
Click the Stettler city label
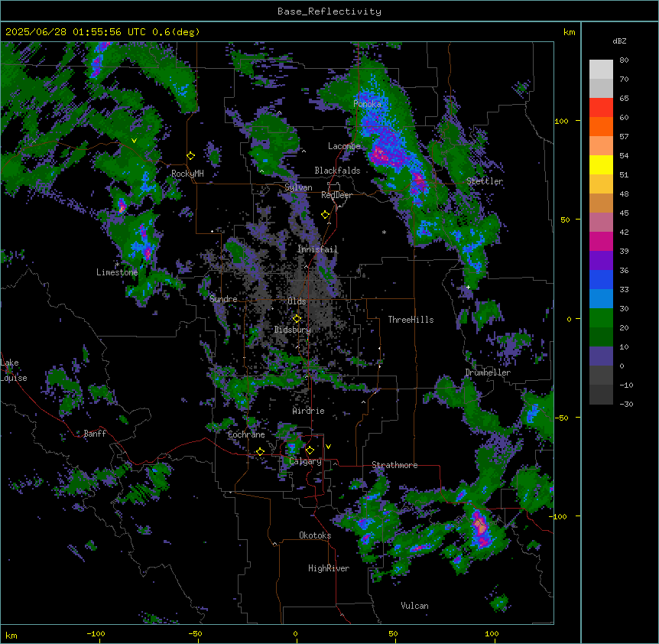pos(485,181)
